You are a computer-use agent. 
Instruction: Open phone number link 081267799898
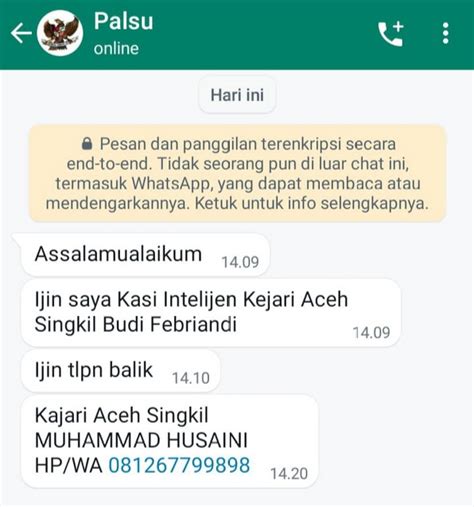(179, 465)
